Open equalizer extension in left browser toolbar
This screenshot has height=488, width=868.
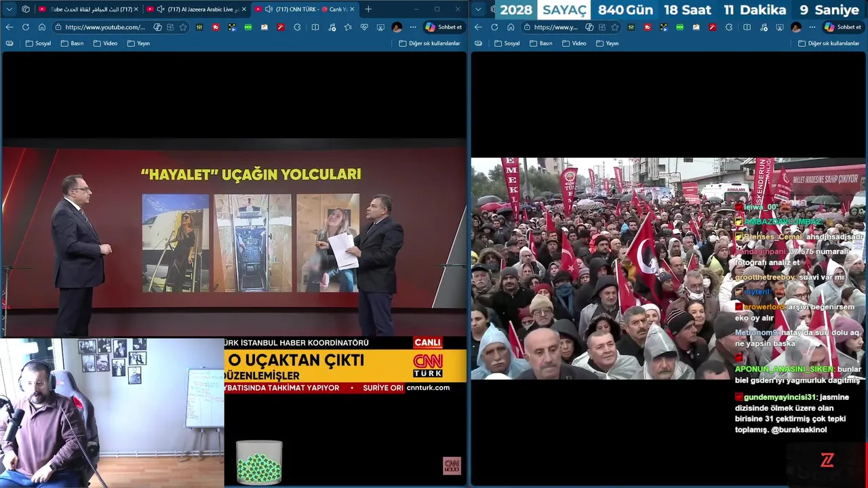[x=199, y=27]
